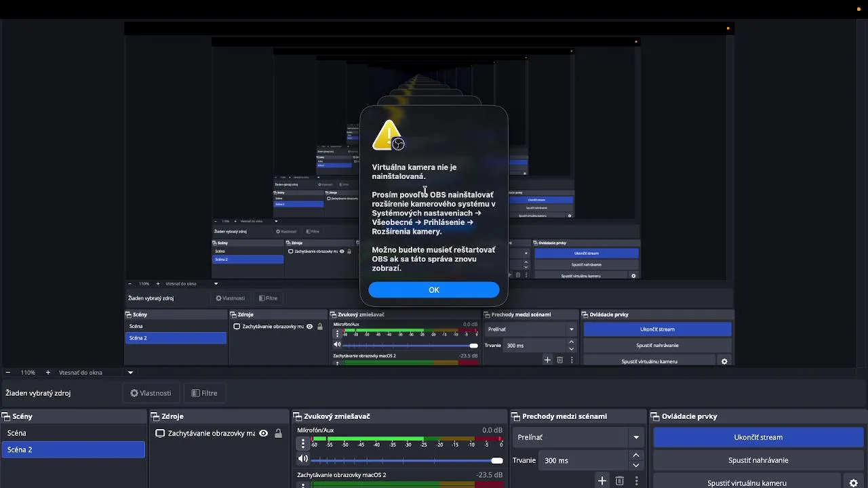The height and width of the screenshot is (488, 868).
Task: Click Vtesnať do okna in the preview's largest mirrored copy
Action: coord(180,284)
